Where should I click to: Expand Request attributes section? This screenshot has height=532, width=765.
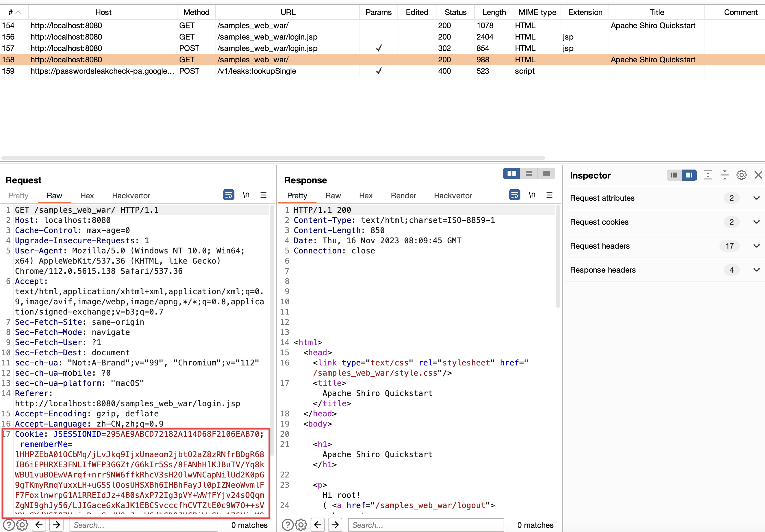[756, 198]
